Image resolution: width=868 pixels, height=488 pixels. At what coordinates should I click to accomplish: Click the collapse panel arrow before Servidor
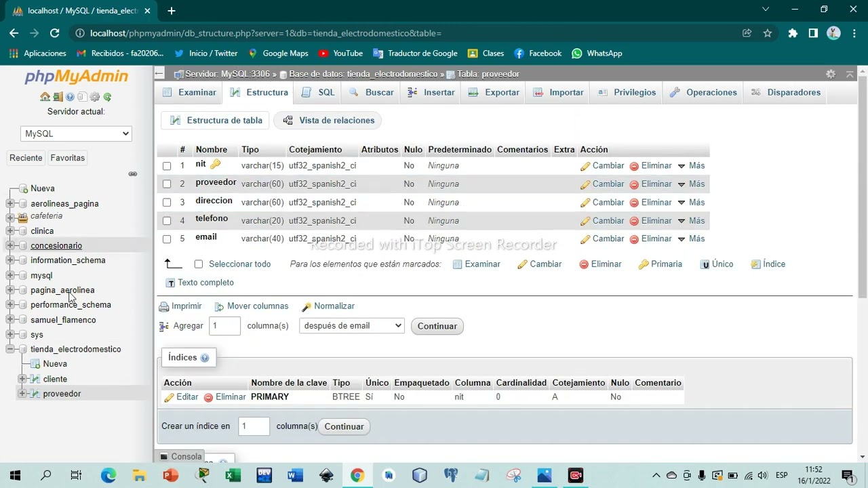[159, 74]
